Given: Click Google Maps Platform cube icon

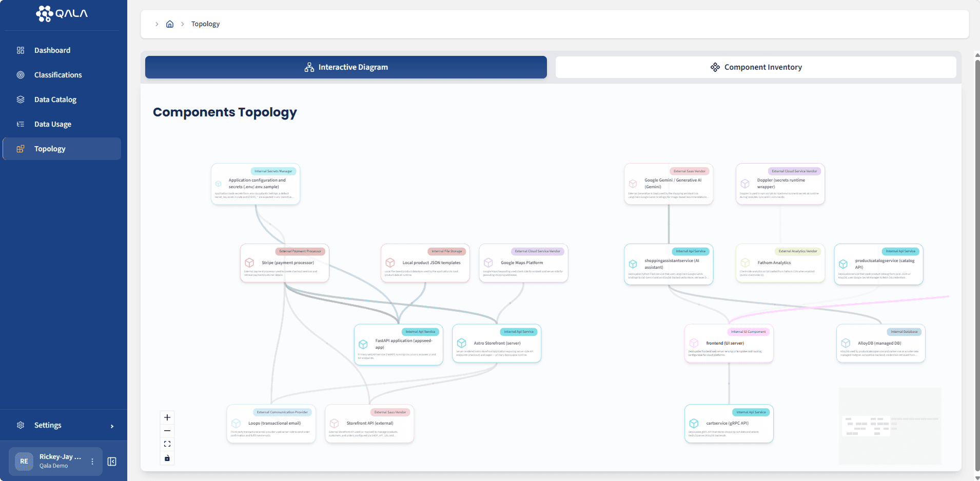Looking at the screenshot, I should click(x=488, y=263).
